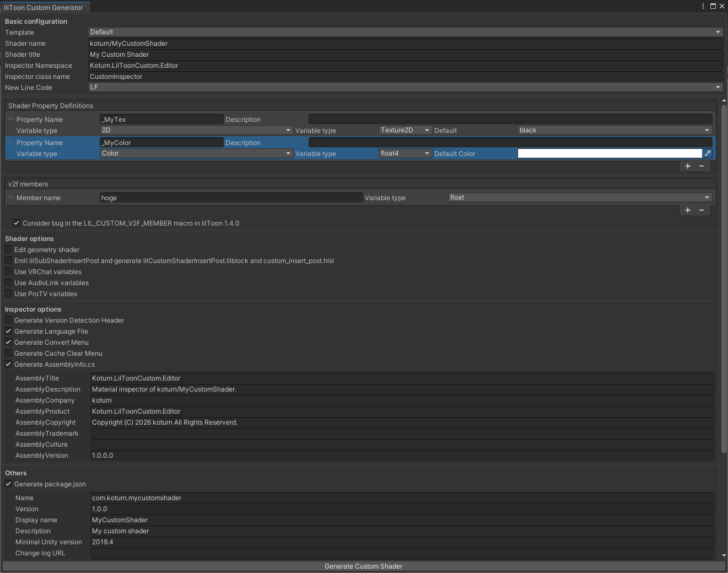Remove v2f member with minus icon
Viewport: 728px width, 573px height.
(702, 210)
